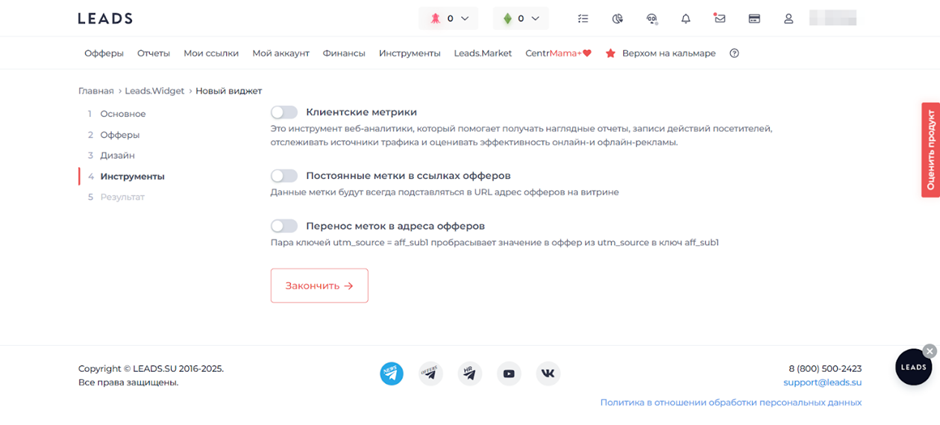Viewport: 940px width, 425px height.
Task: Go to Главная breadcrumb
Action: (96, 91)
